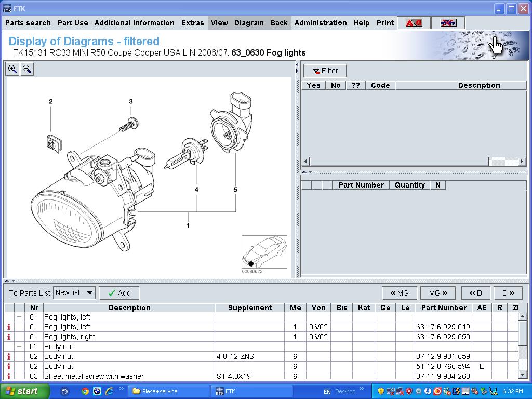This screenshot has width=532, height=399.
Task: Open info icon for Body nut 4,8-12-ZNS
Action: click(x=8, y=356)
